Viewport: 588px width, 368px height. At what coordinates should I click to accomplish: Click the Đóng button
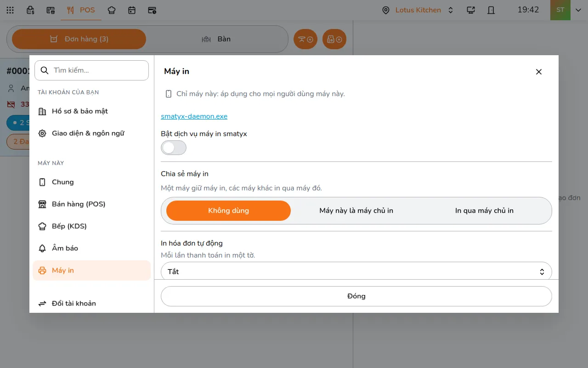click(356, 296)
